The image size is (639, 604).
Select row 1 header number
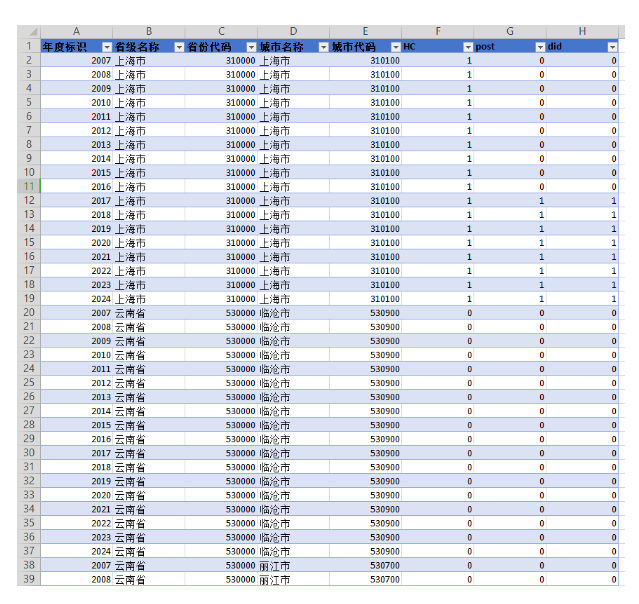[x=29, y=46]
